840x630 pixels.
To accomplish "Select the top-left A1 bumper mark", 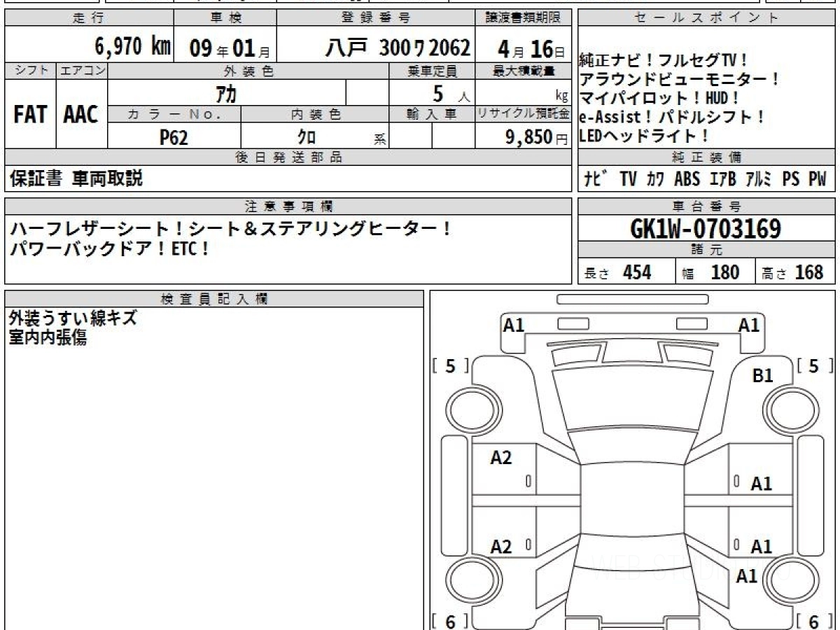I will (x=514, y=325).
